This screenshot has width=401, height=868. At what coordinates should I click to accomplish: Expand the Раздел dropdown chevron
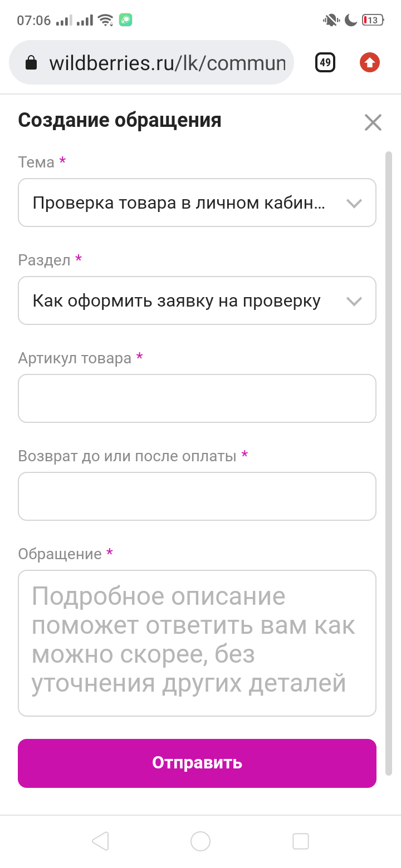point(354,301)
